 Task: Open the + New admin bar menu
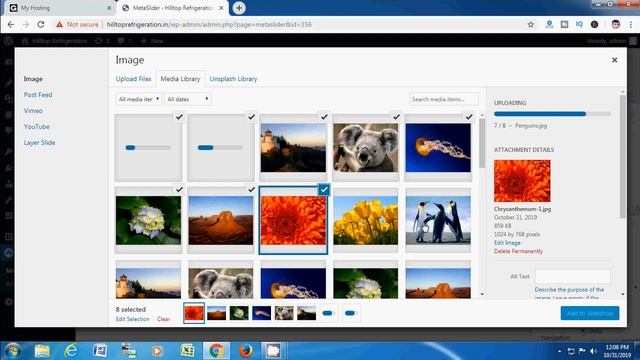pos(152,41)
